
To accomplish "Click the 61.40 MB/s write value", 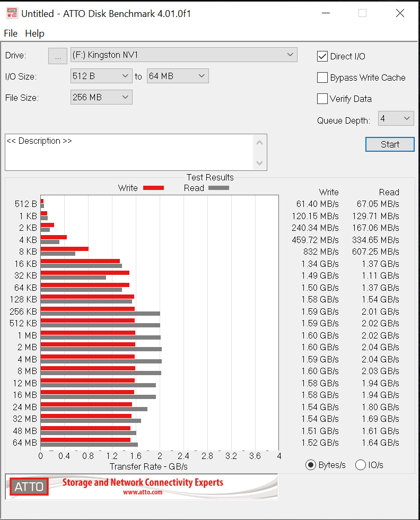I will (x=317, y=204).
